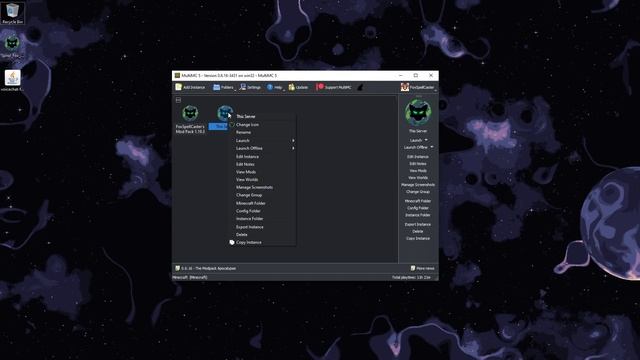The image size is (640, 360).
Task: Select FoxSpellCaster's Mod Pack instance icon
Action: pos(190,113)
